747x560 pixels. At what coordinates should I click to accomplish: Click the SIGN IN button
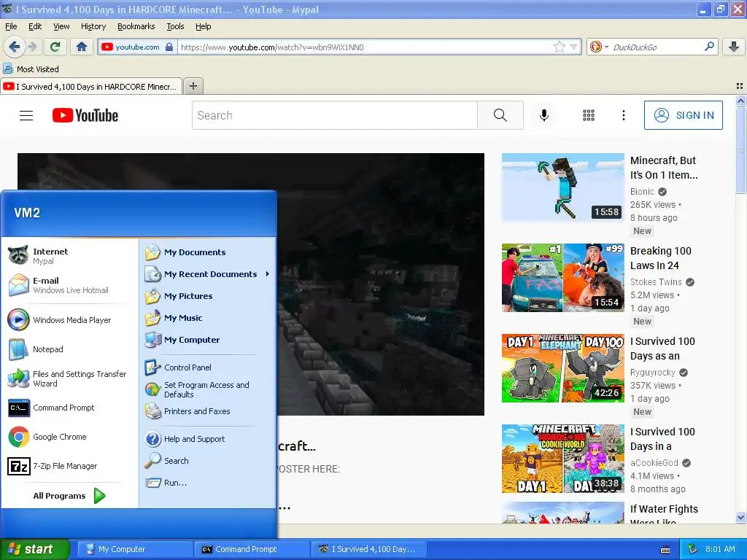683,115
